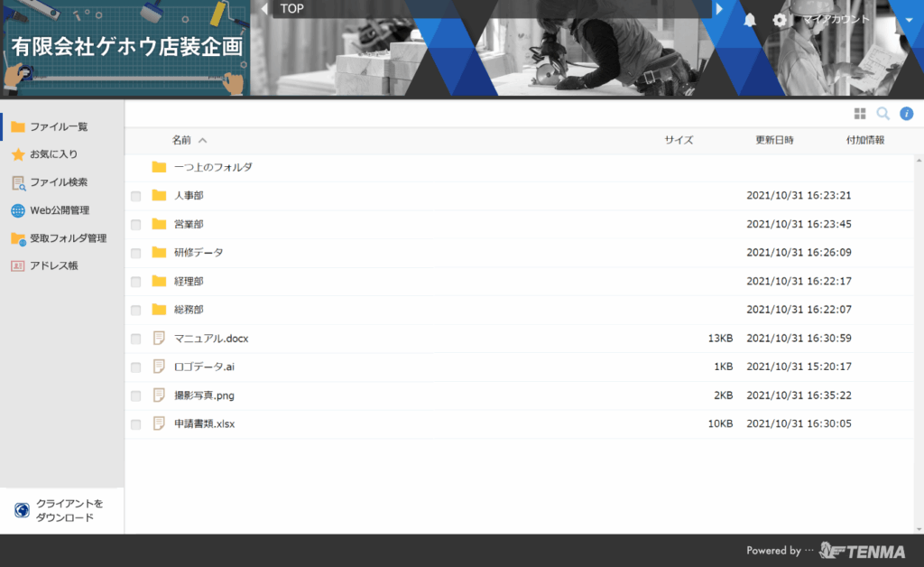
Task: Click the left arrow before TOP
Action: click(264, 8)
